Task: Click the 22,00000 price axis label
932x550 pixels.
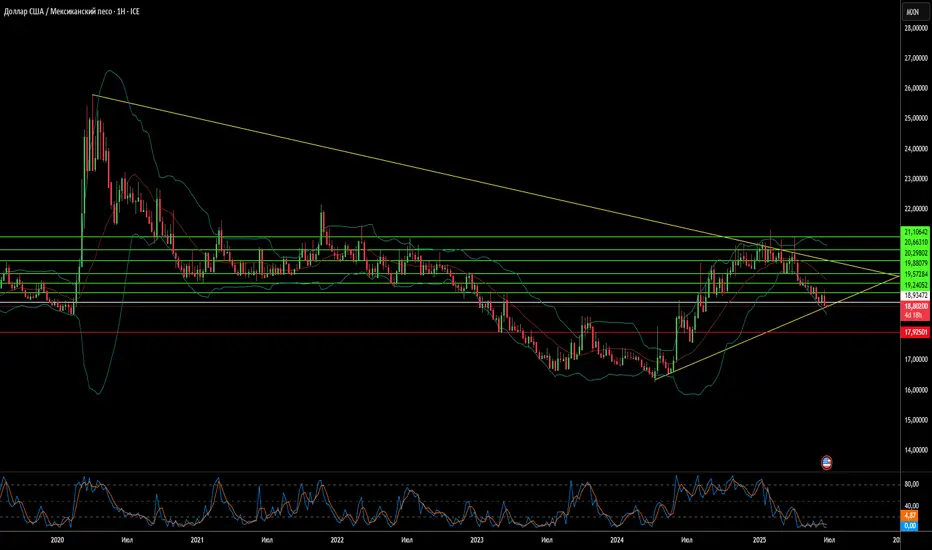Action: point(916,209)
